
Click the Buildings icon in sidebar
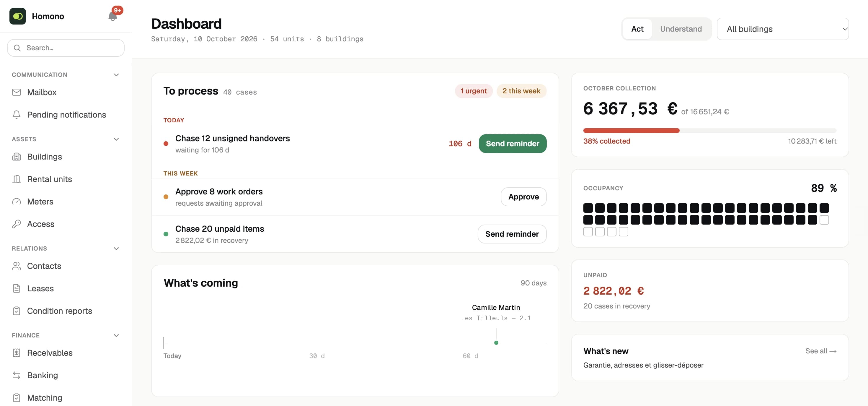[x=17, y=157]
